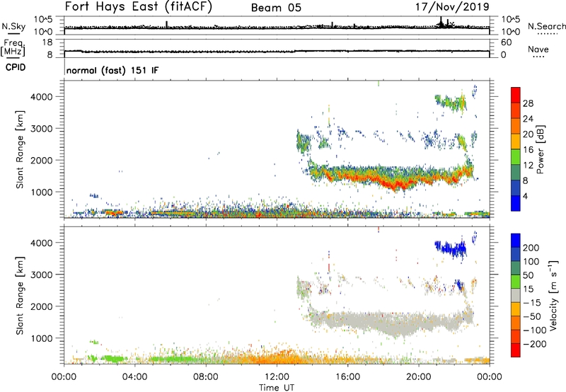
Task: Click the 'N.Sky' legend label
Action: [13, 26]
